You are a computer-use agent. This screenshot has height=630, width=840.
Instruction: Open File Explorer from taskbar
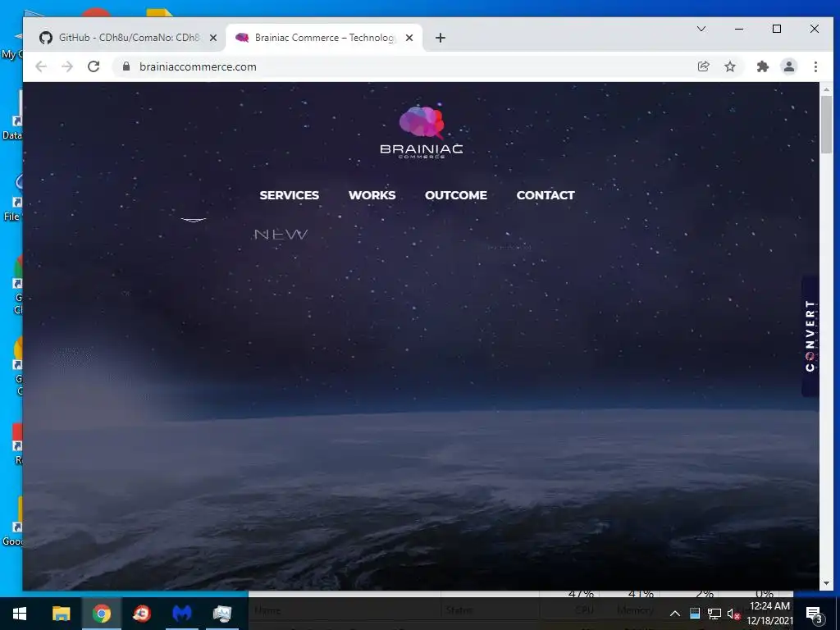click(x=61, y=614)
